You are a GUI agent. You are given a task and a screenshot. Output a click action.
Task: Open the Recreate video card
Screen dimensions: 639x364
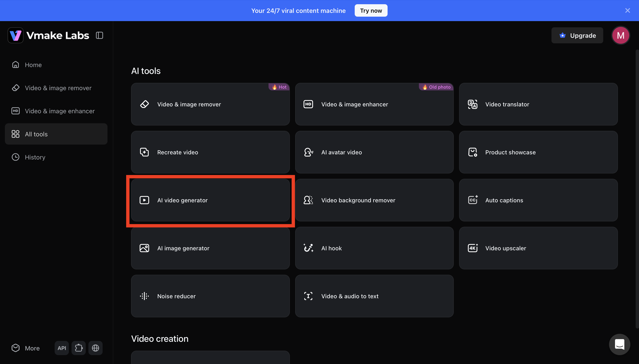coord(210,152)
